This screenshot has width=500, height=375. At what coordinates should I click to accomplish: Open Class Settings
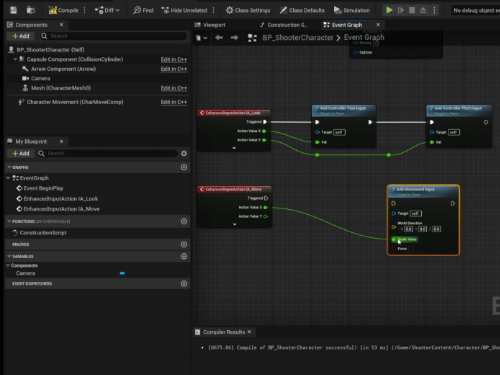[x=248, y=10]
